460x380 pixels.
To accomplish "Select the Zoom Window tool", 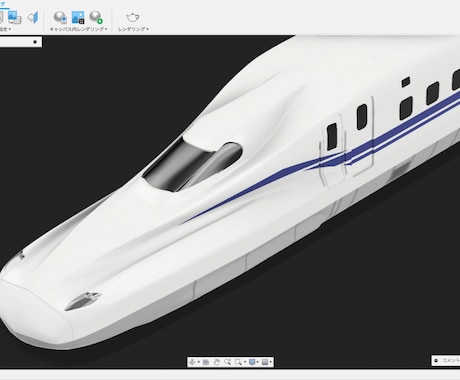I will pos(238,362).
